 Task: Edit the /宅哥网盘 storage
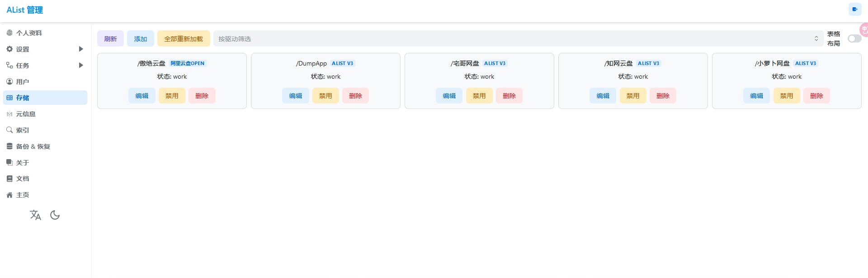click(x=449, y=96)
